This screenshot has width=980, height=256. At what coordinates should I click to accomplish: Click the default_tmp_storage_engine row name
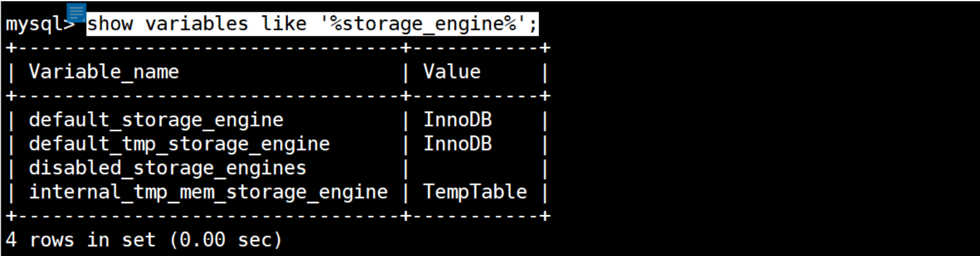(179, 144)
